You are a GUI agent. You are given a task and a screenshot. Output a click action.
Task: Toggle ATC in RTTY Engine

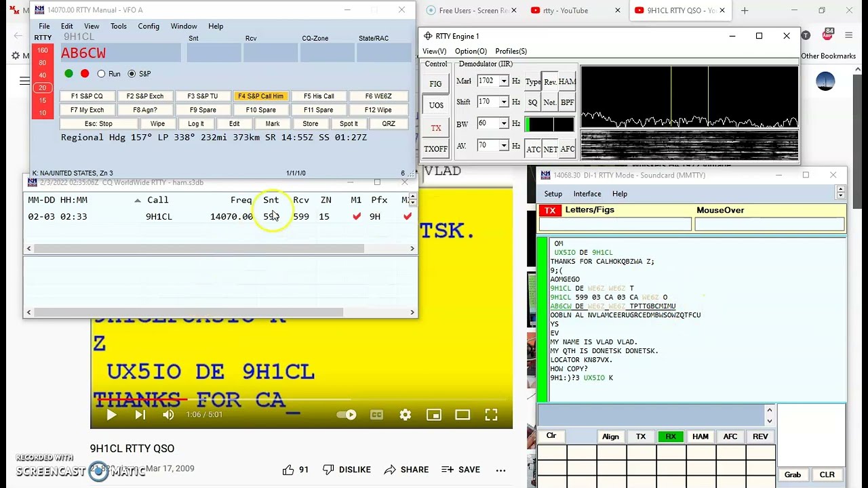coord(533,150)
